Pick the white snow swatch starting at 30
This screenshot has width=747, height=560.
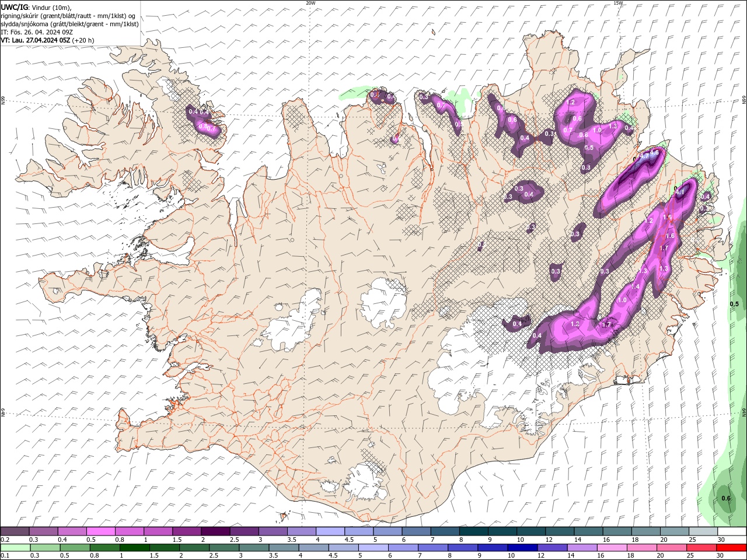coord(732,531)
